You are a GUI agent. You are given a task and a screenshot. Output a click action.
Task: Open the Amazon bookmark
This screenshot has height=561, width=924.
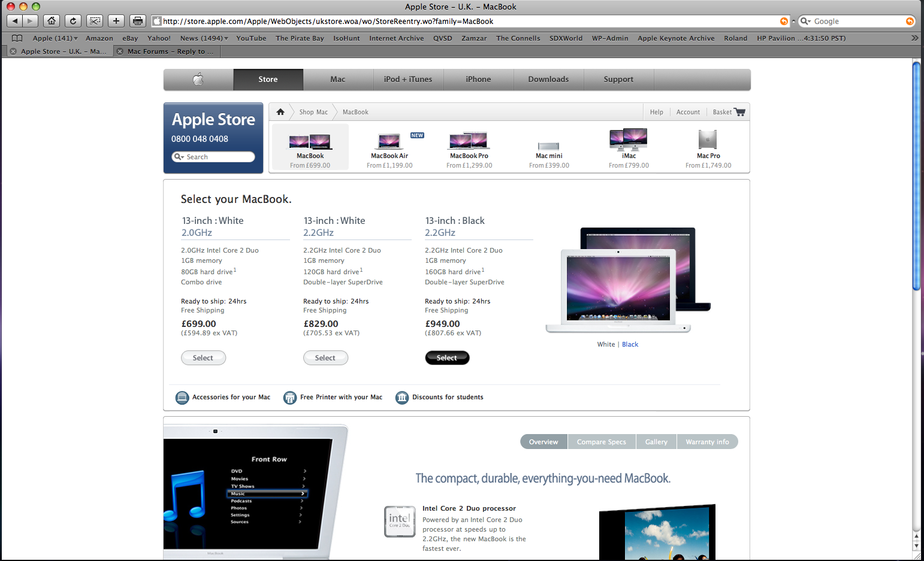click(x=99, y=38)
